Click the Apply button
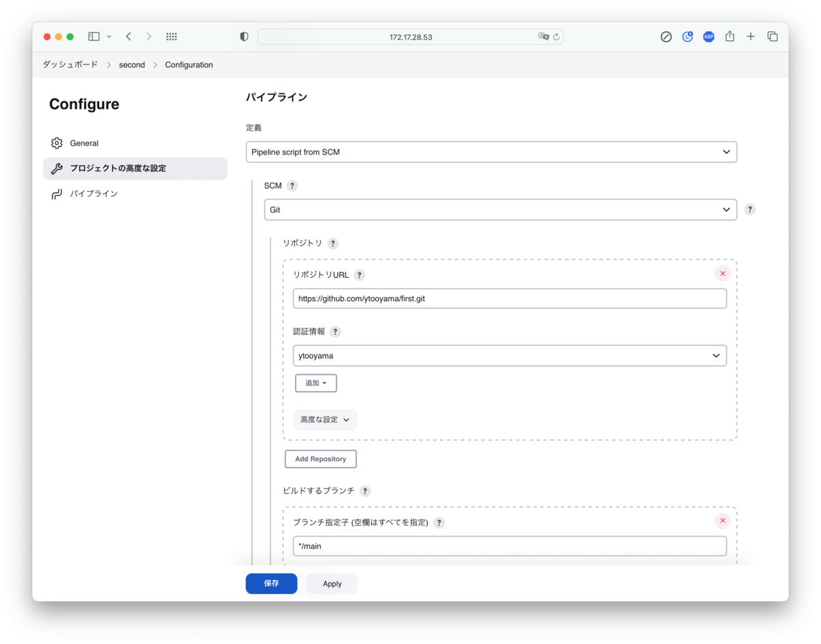 (333, 584)
